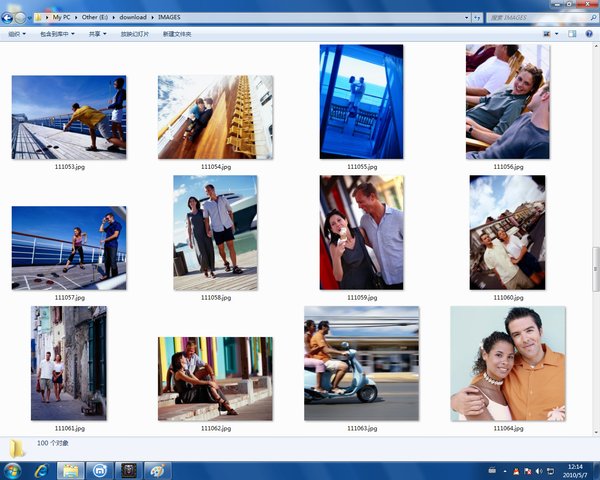Viewport: 600px width, 480px height.
Task: Click the change view icon
Action: coord(546,34)
